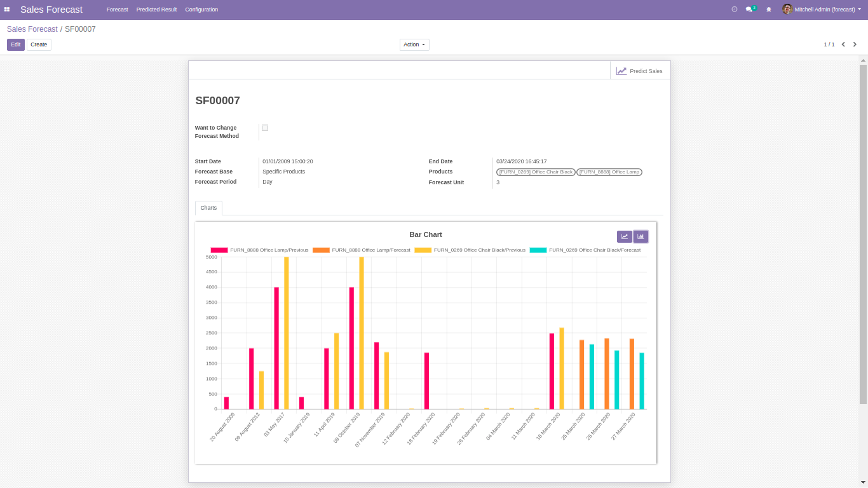
Task: Click the Predict Sales chart button
Action: click(x=640, y=71)
